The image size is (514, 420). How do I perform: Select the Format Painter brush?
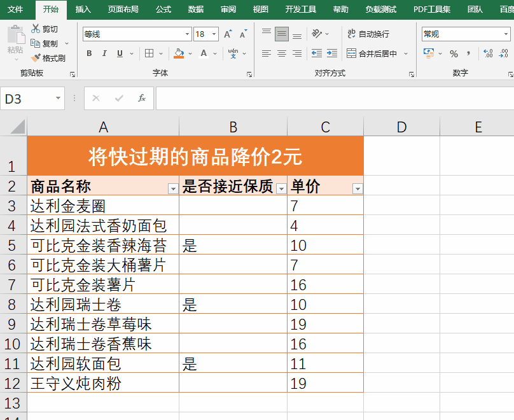tap(36, 58)
